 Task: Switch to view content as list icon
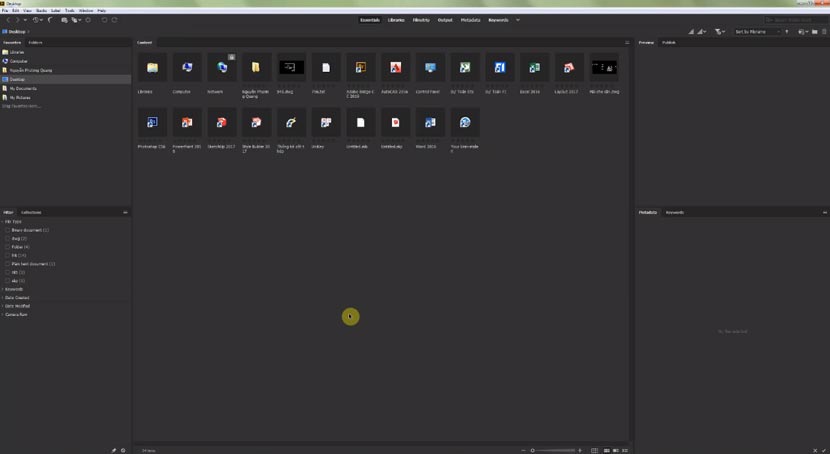(x=625, y=450)
